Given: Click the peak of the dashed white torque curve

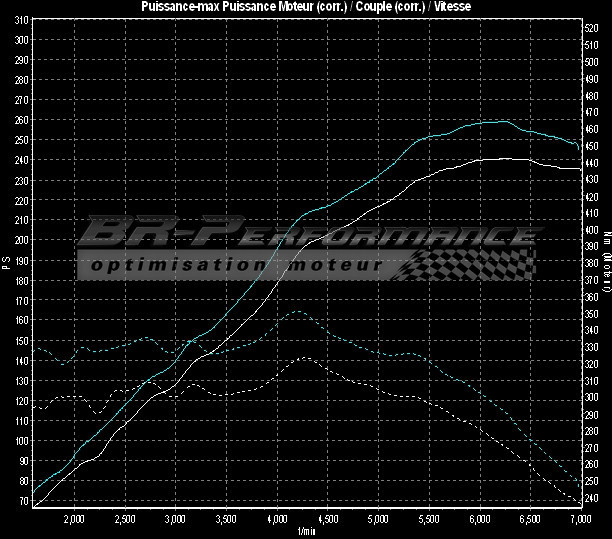Looking at the screenshot, I should pyautogui.click(x=302, y=357).
